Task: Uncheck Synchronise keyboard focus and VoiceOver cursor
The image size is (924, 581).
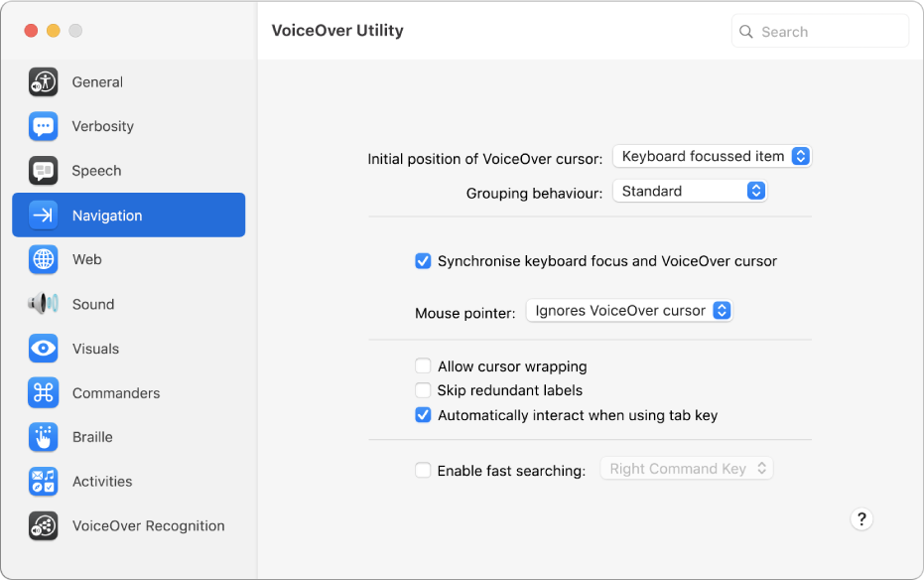Action: 423,261
